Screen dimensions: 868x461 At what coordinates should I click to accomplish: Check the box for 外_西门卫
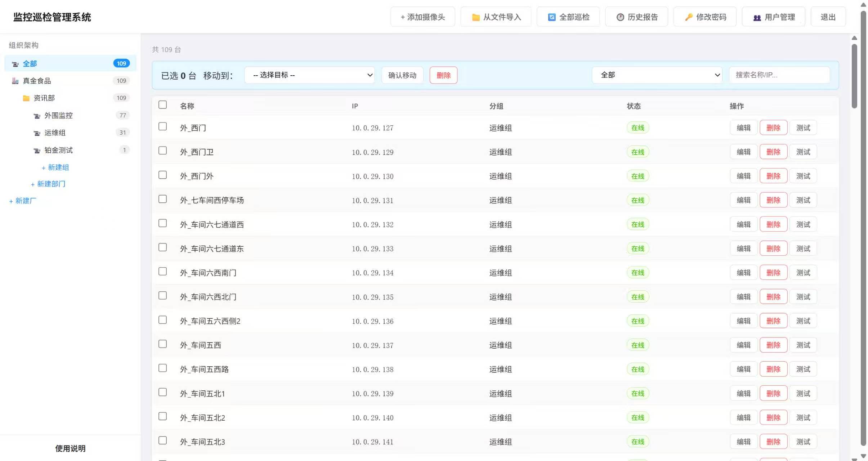tap(162, 151)
